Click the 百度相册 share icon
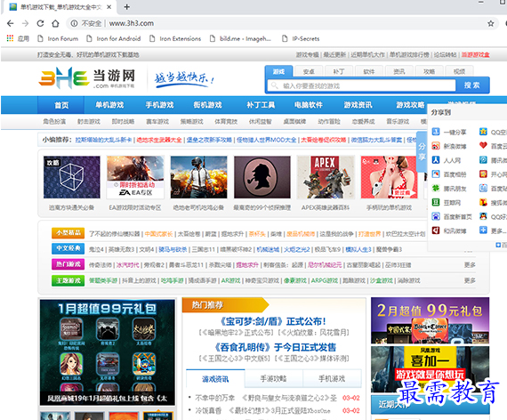The width and height of the screenshot is (507, 420). point(436,174)
